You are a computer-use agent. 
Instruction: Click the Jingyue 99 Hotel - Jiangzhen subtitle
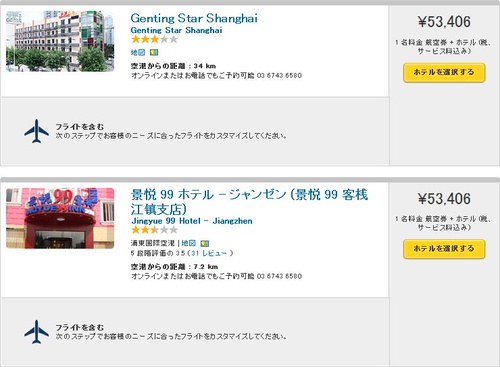192,221
